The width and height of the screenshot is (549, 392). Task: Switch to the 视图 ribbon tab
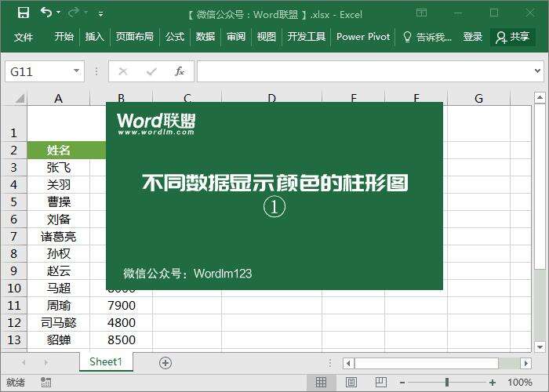point(266,36)
